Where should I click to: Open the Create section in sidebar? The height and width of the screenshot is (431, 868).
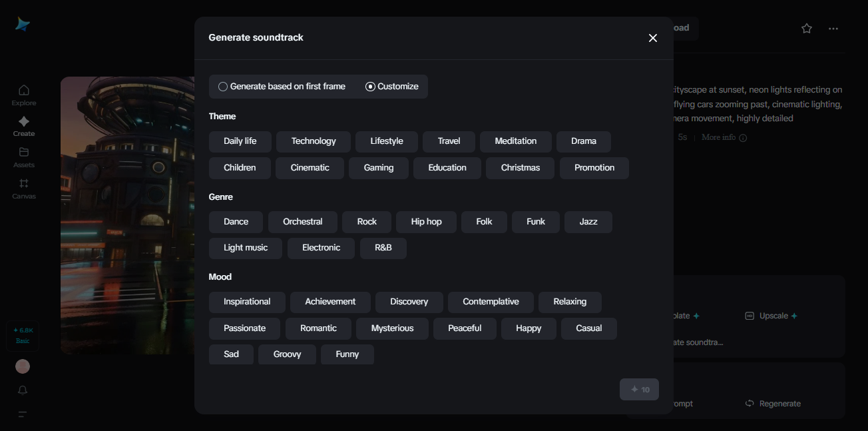[24, 126]
